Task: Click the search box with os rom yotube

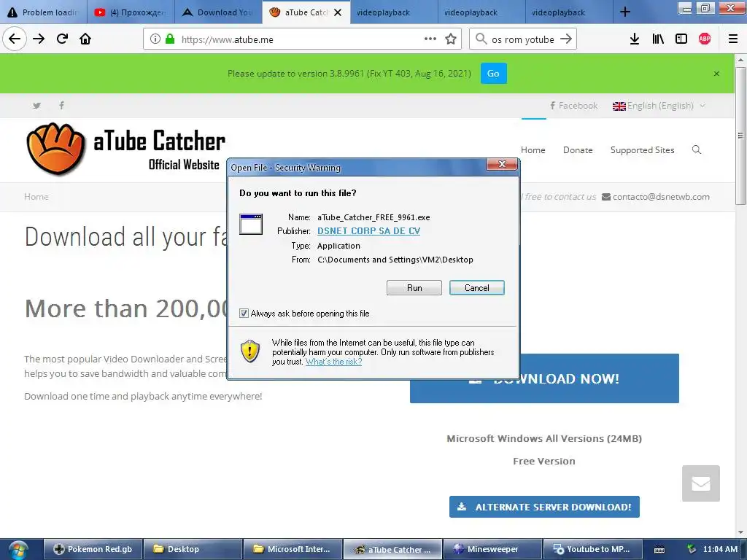Action: pyautogui.click(x=522, y=39)
